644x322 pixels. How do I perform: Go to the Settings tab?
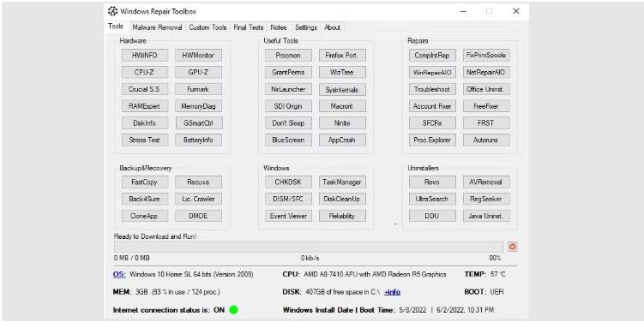click(x=306, y=27)
